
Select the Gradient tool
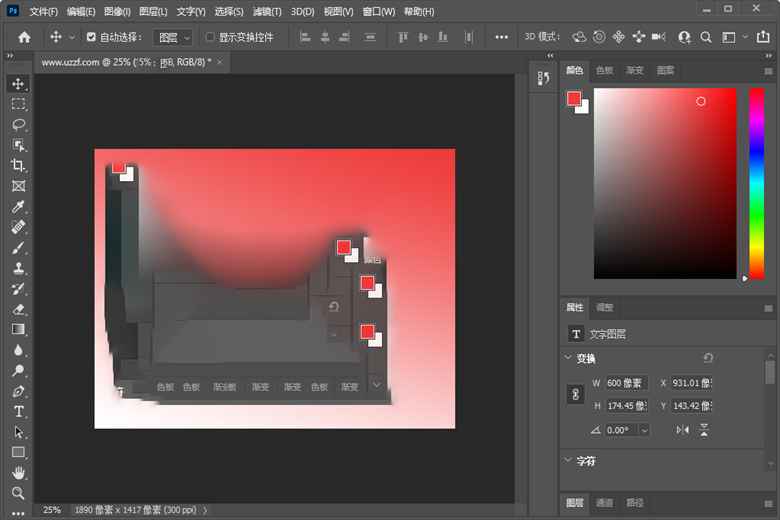(18, 329)
